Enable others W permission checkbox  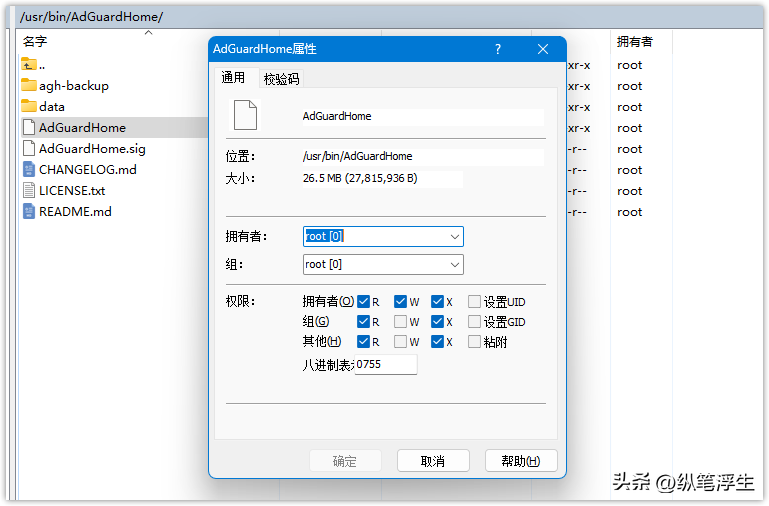pos(400,341)
